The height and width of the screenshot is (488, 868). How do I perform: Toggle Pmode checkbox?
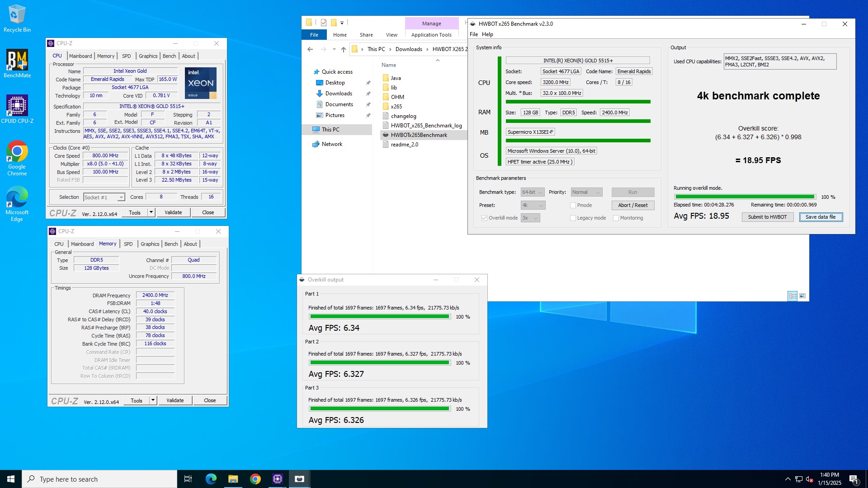[573, 205]
